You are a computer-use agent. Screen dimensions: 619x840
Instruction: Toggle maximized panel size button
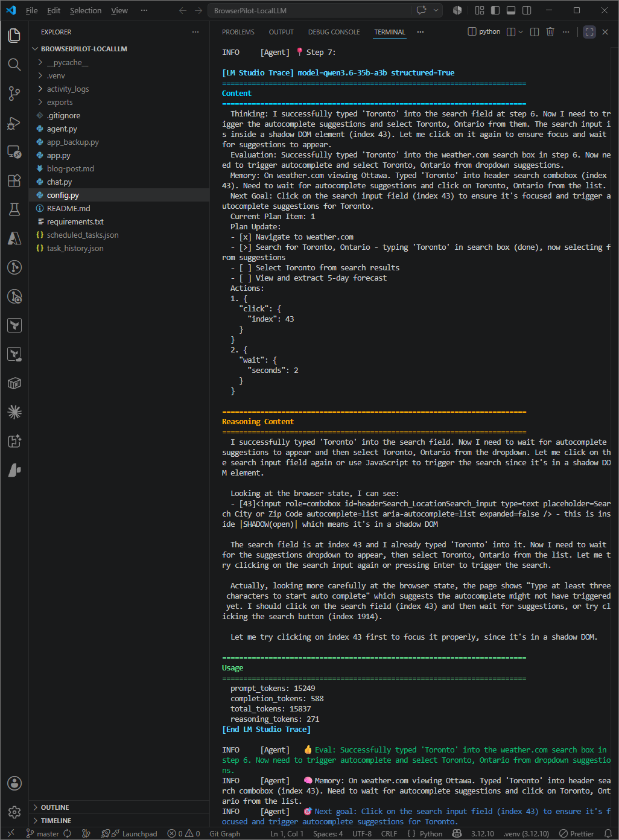[x=589, y=32]
